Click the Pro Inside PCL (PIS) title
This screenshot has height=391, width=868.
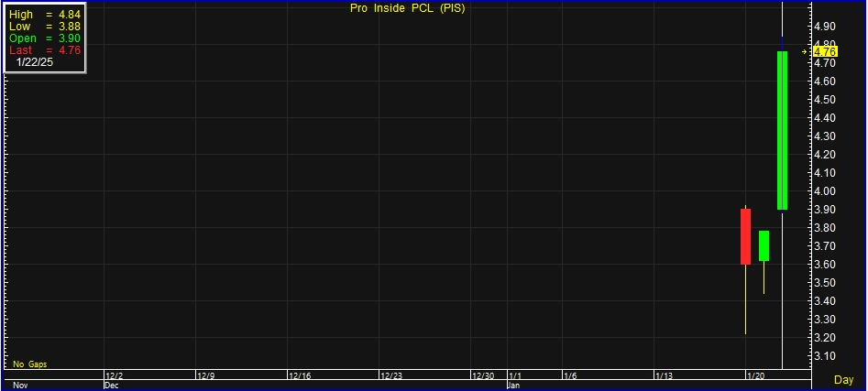click(x=408, y=9)
